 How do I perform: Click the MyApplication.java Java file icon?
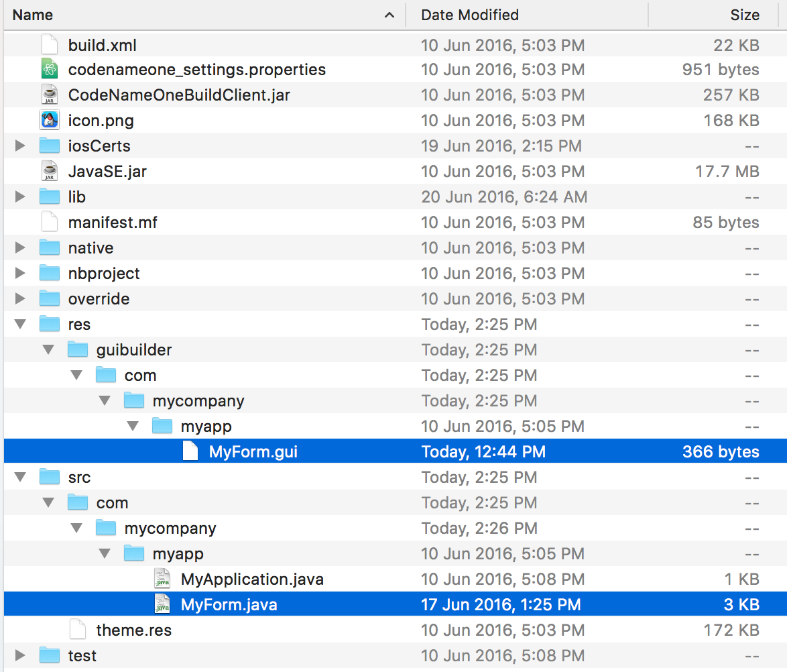pos(162,579)
